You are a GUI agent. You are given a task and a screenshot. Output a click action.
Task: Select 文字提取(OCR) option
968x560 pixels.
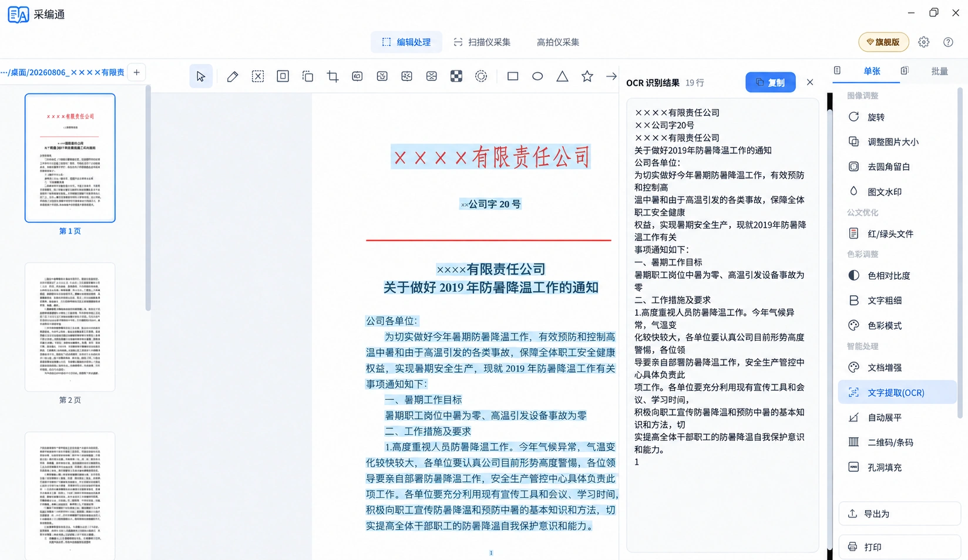click(897, 392)
